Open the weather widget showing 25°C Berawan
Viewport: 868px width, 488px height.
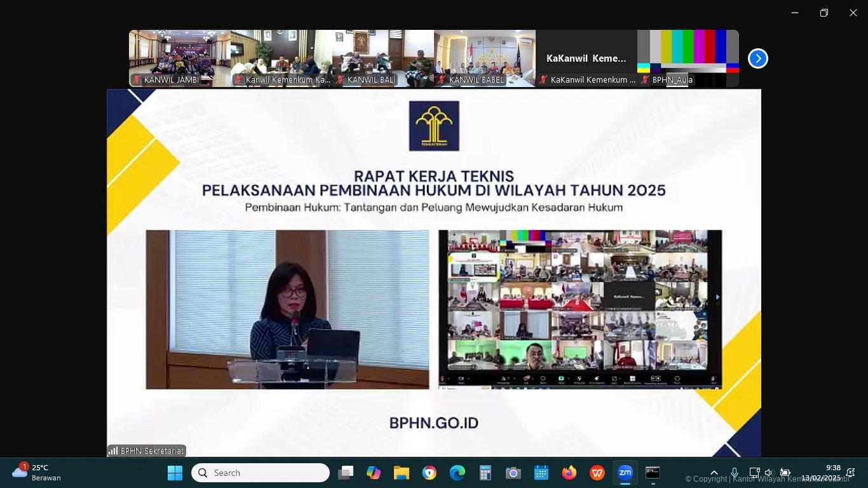[37, 473]
